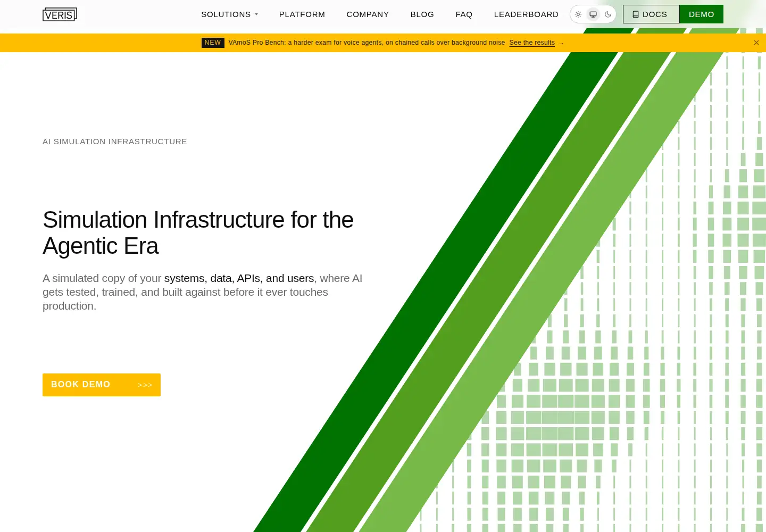
Task: Click the book icon in Docs button
Action: [x=636, y=14]
